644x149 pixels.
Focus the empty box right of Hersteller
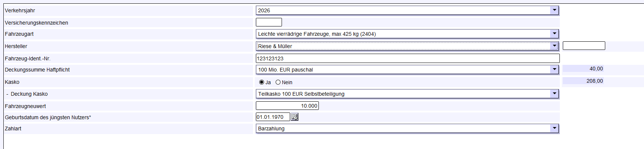tap(584, 46)
